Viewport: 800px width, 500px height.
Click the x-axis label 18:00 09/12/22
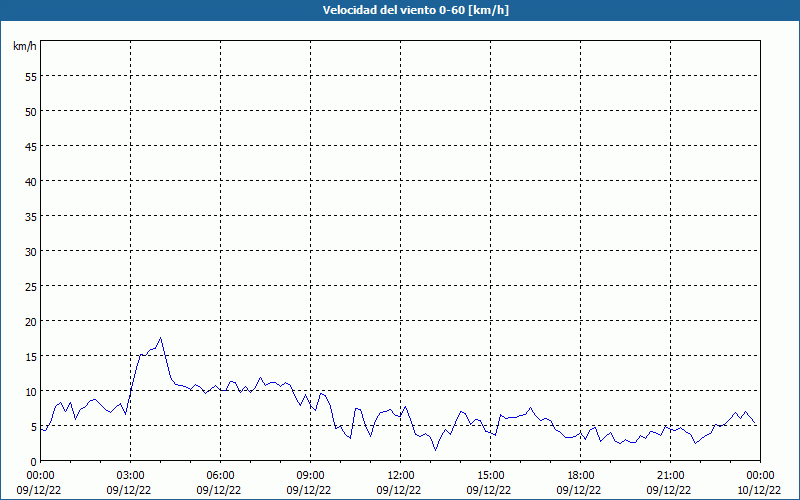click(579, 483)
